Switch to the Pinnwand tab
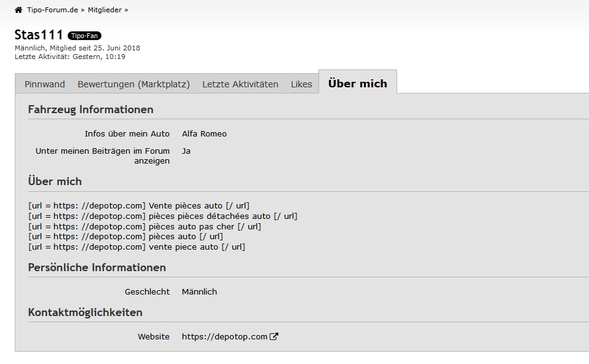 coord(45,84)
